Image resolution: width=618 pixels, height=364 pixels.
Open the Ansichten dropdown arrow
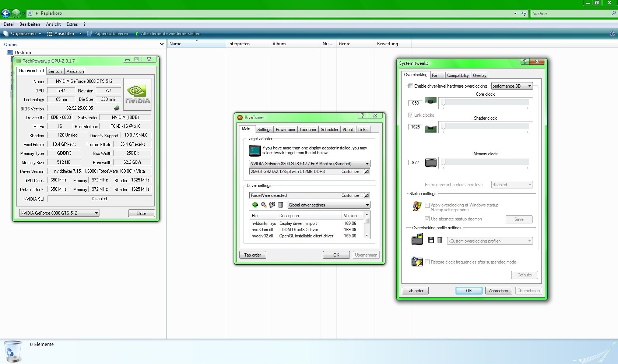pyautogui.click(x=80, y=33)
